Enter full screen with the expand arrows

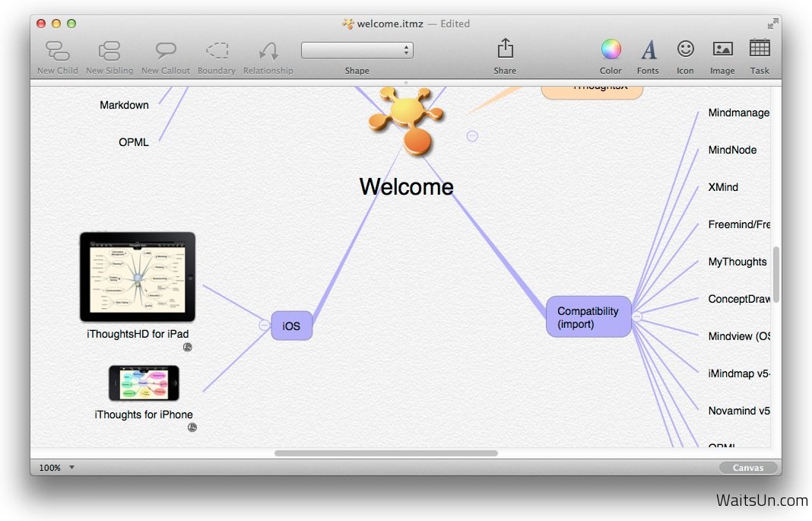[x=772, y=24]
